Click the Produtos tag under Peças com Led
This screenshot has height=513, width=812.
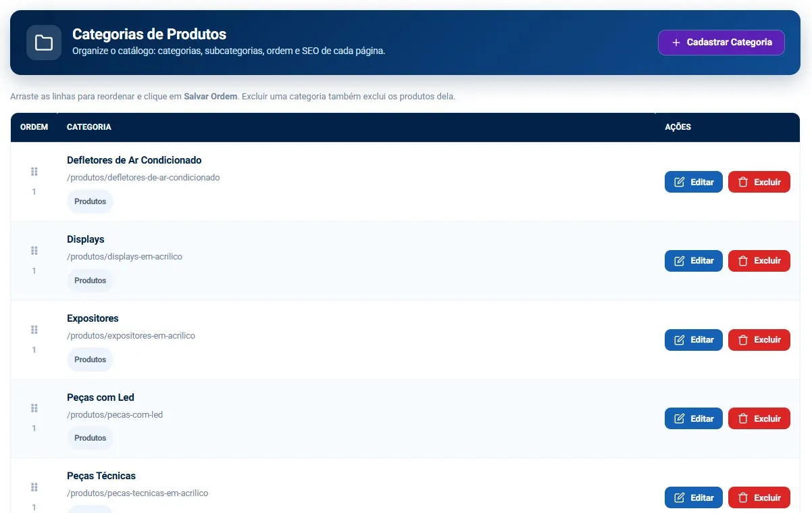pos(90,438)
